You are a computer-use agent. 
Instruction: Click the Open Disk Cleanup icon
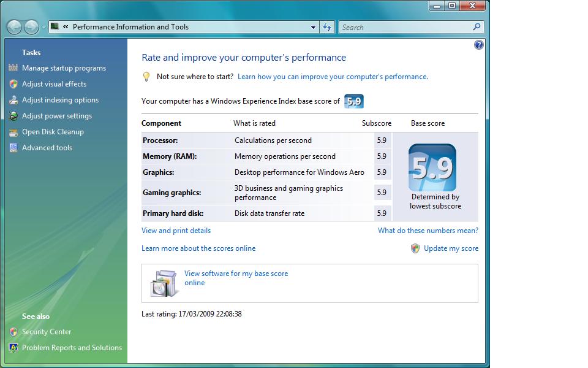point(13,132)
